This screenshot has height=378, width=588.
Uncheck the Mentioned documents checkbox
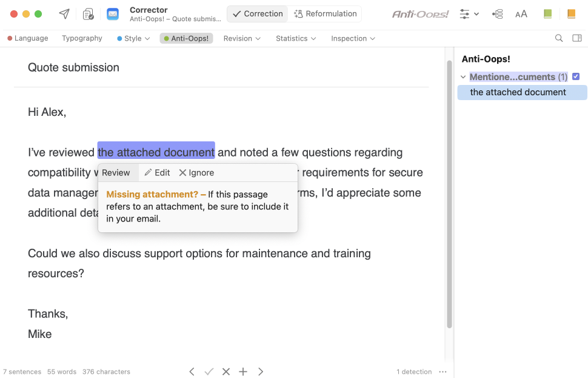(576, 76)
